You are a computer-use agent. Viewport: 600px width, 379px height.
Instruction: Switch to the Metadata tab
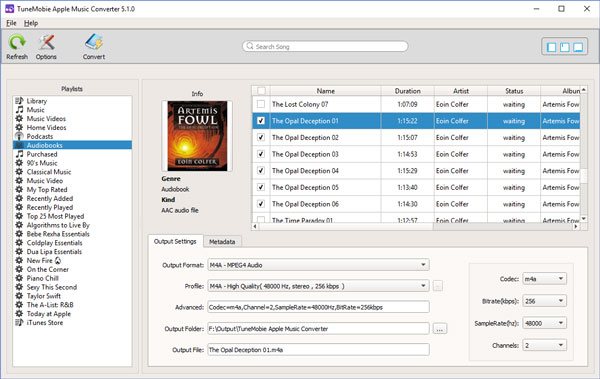coord(222,242)
